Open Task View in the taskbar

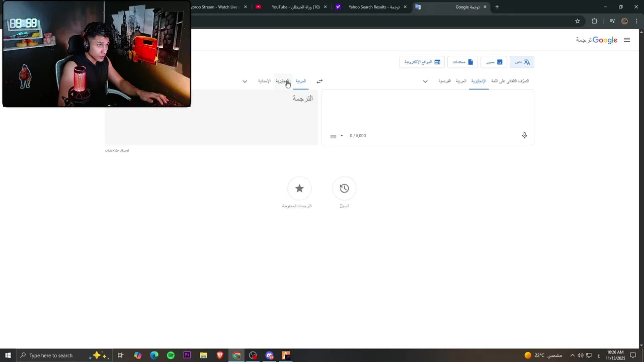tap(121, 355)
